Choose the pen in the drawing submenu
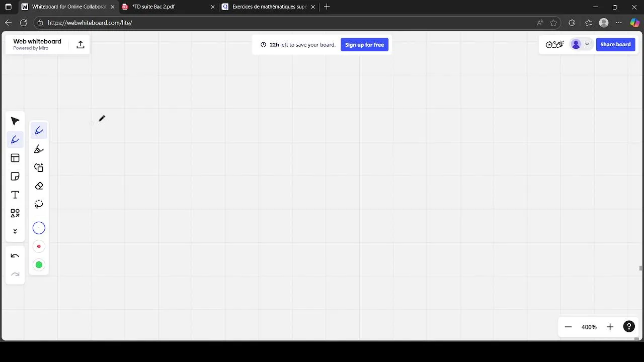This screenshot has height=362, width=644. point(39,131)
